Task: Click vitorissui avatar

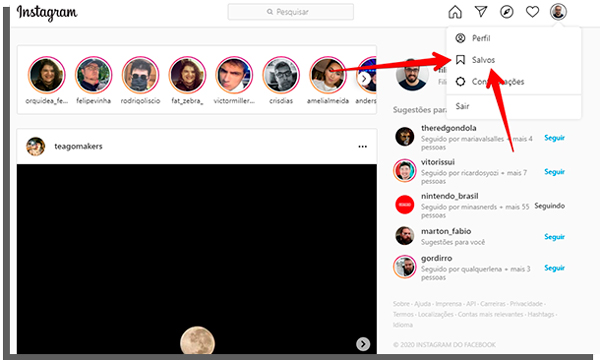Action: 404,171
